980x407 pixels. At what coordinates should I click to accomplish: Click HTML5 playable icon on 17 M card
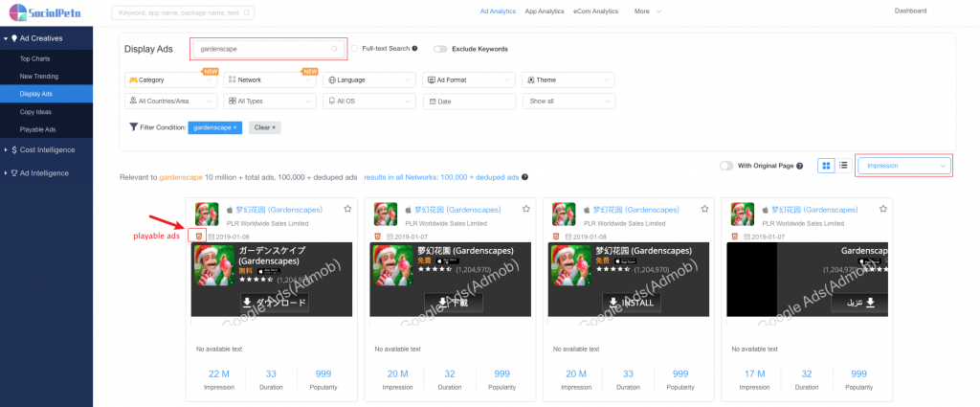tap(736, 237)
